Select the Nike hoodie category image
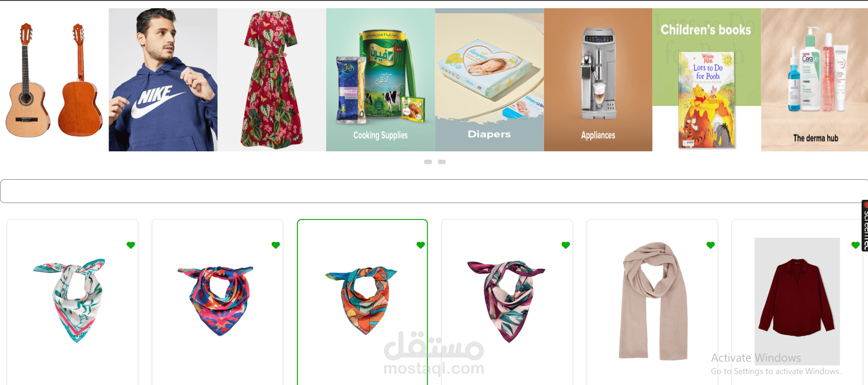868x385 pixels. tap(163, 80)
